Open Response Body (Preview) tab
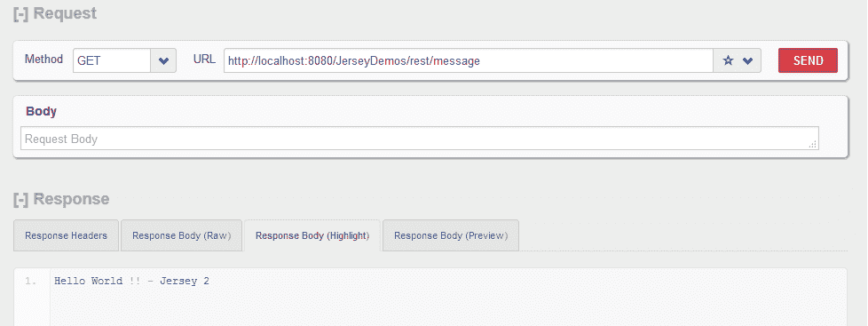 [451, 235]
